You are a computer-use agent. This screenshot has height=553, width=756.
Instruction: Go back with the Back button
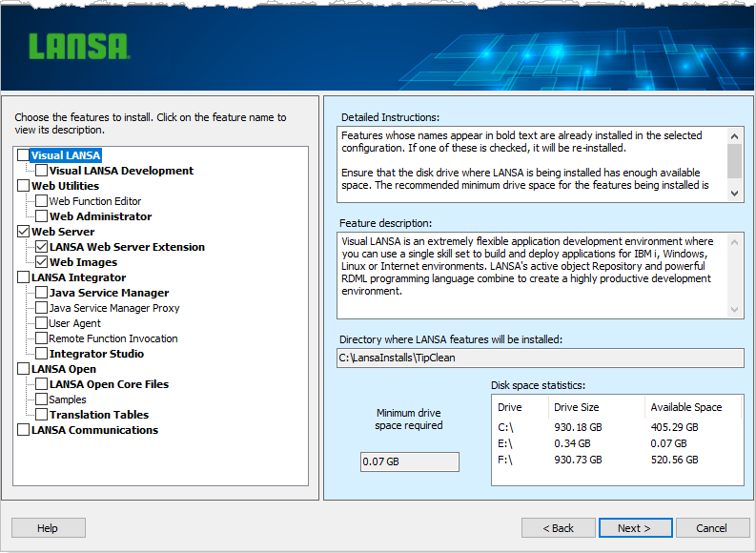tap(559, 528)
